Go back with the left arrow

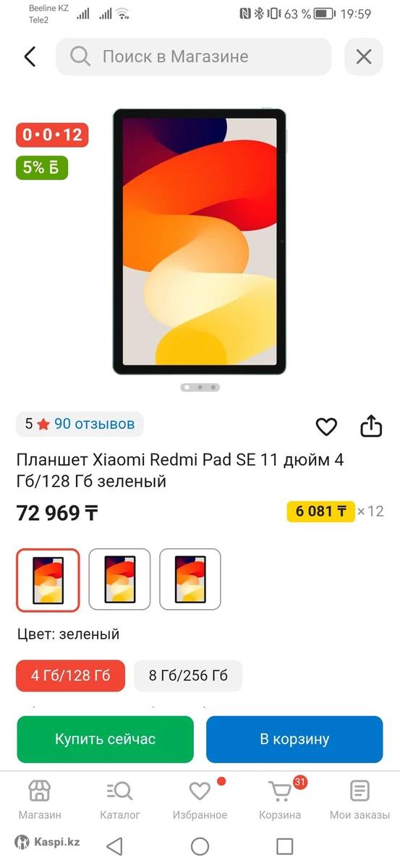(30, 57)
